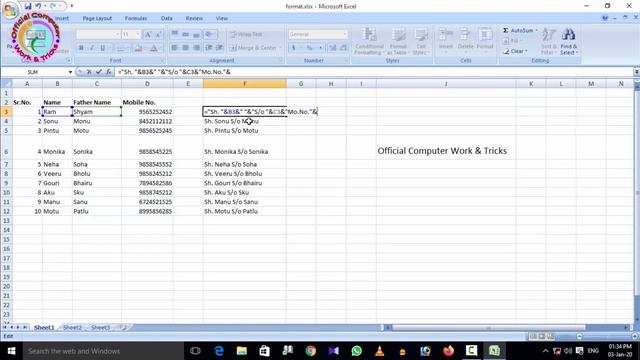Undo the last action
The height and width of the screenshot is (360, 640).
[x=38, y=6]
